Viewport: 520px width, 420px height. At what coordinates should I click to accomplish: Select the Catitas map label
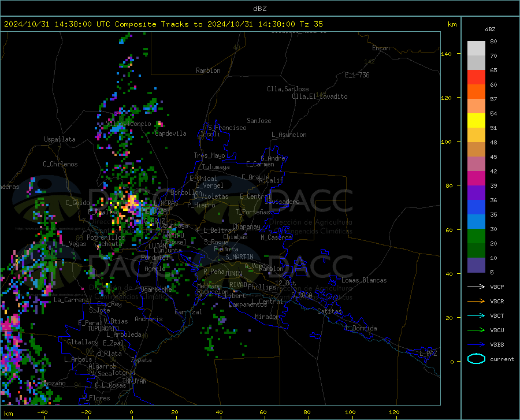329,311
